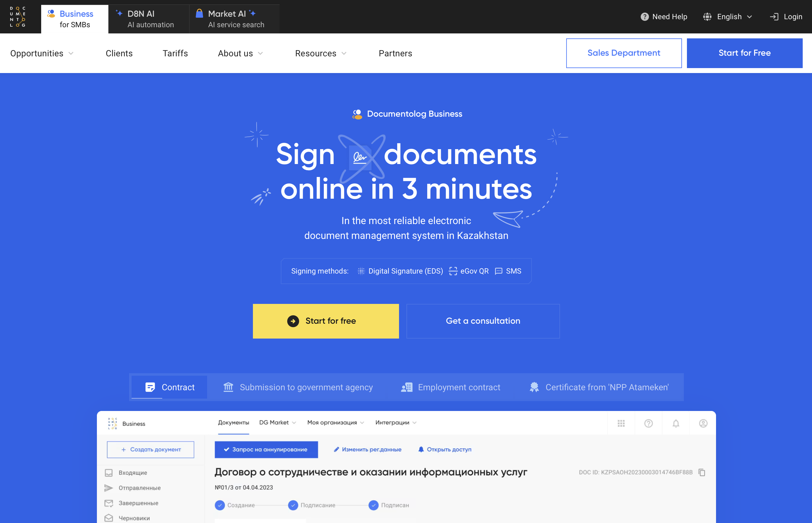This screenshot has width=812, height=523.
Task: Click the Documentolog logo in header
Action: pyautogui.click(x=18, y=17)
